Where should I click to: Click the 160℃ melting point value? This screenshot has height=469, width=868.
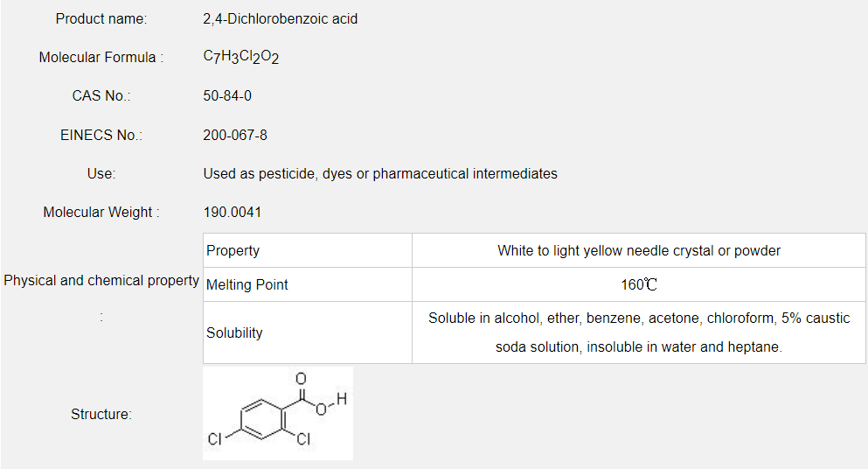coord(639,284)
